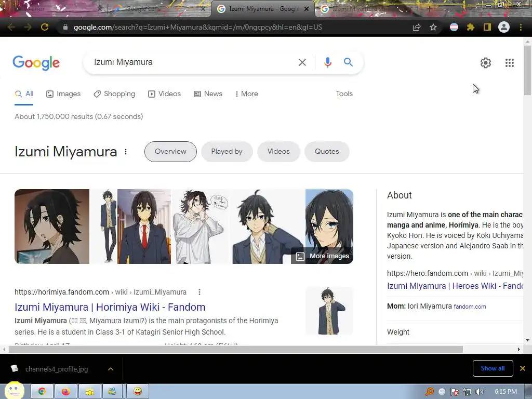Open the Chrome profile avatar
532x399 pixels.
click(x=504, y=27)
